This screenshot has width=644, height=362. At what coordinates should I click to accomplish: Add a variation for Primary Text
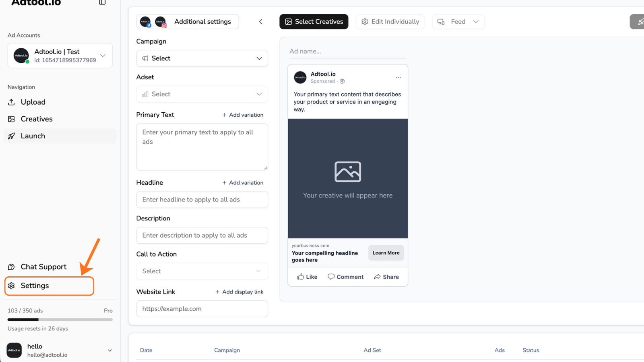(x=243, y=115)
